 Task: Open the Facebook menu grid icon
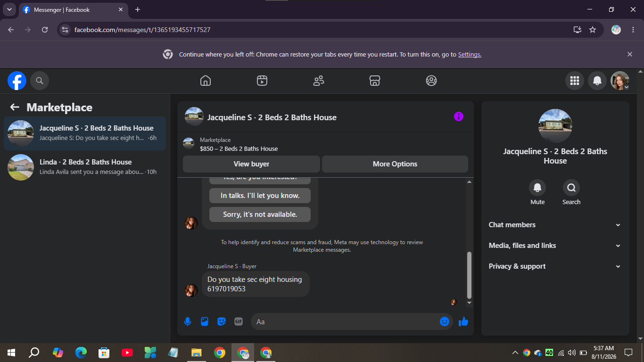pyautogui.click(x=574, y=81)
